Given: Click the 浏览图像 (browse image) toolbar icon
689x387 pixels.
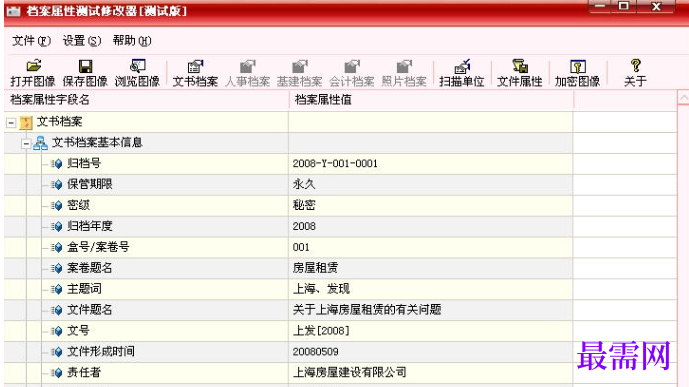Looking at the screenshot, I should click(138, 66).
